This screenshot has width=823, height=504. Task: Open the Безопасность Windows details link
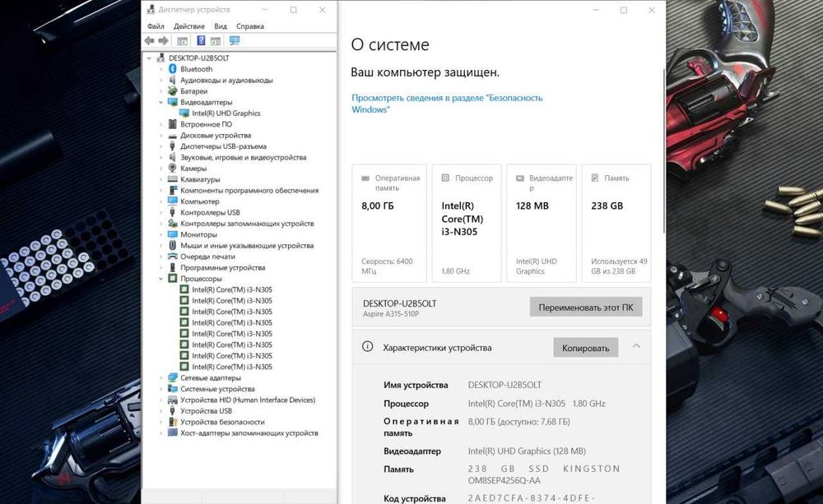click(x=447, y=104)
